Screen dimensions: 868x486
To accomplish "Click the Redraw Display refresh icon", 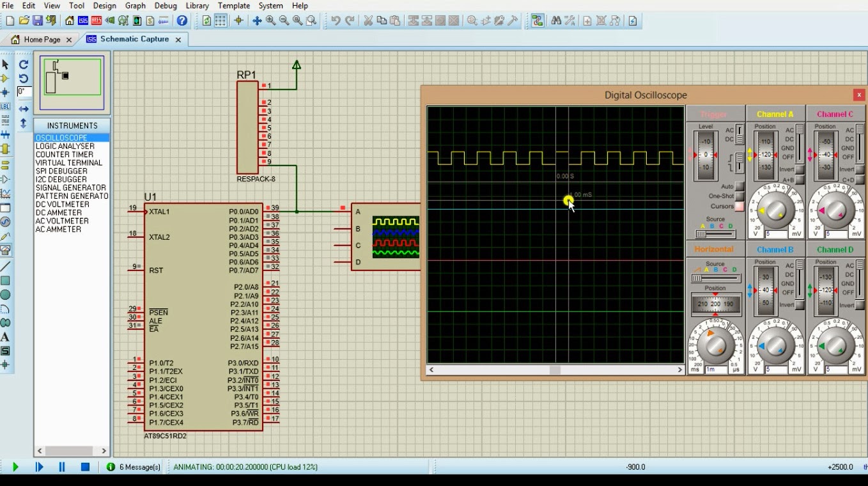I will click(208, 20).
